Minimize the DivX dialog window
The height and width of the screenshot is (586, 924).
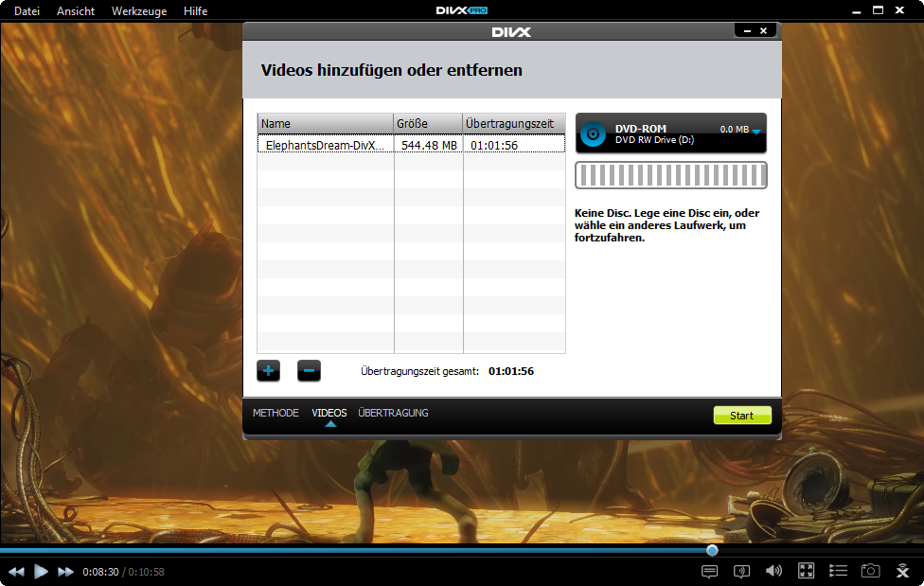747,30
